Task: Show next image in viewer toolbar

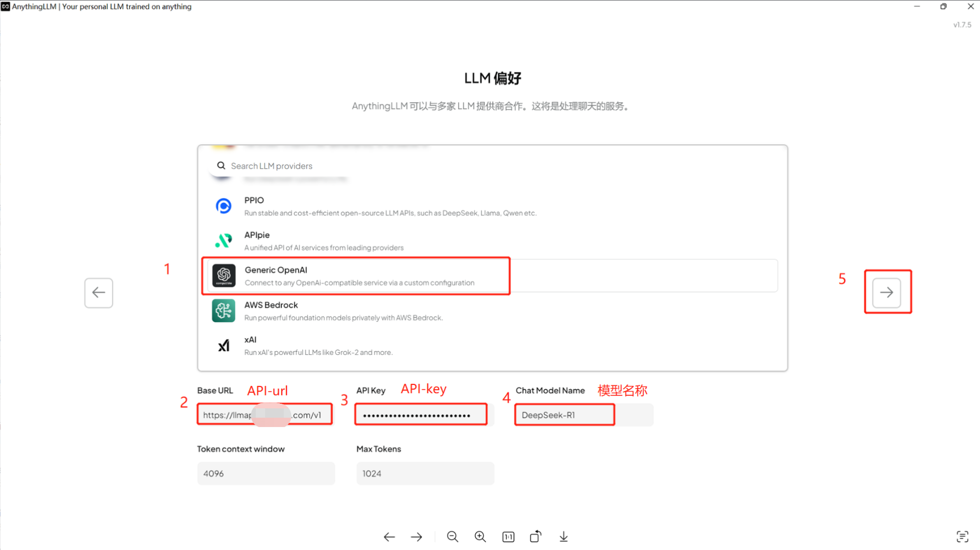Action: (417, 537)
